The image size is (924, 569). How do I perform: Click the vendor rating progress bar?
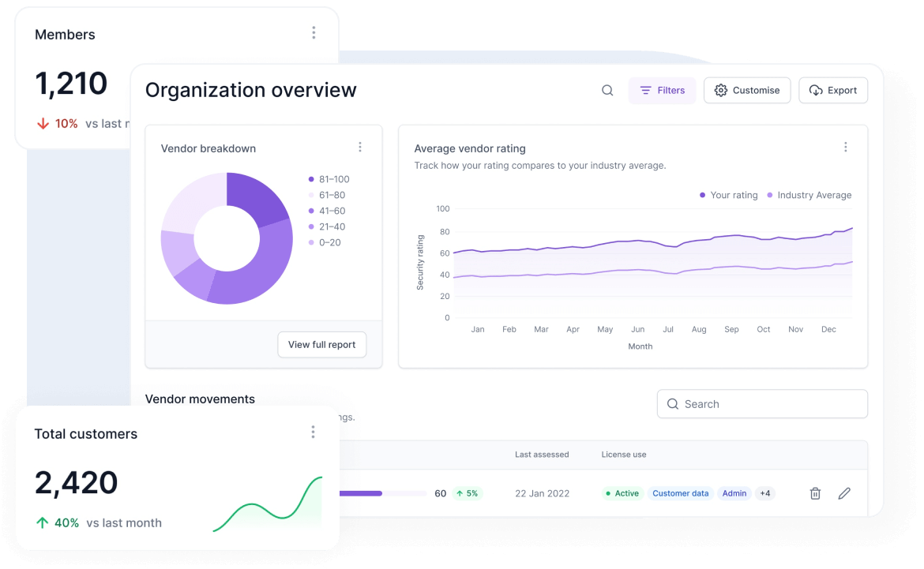tap(383, 493)
